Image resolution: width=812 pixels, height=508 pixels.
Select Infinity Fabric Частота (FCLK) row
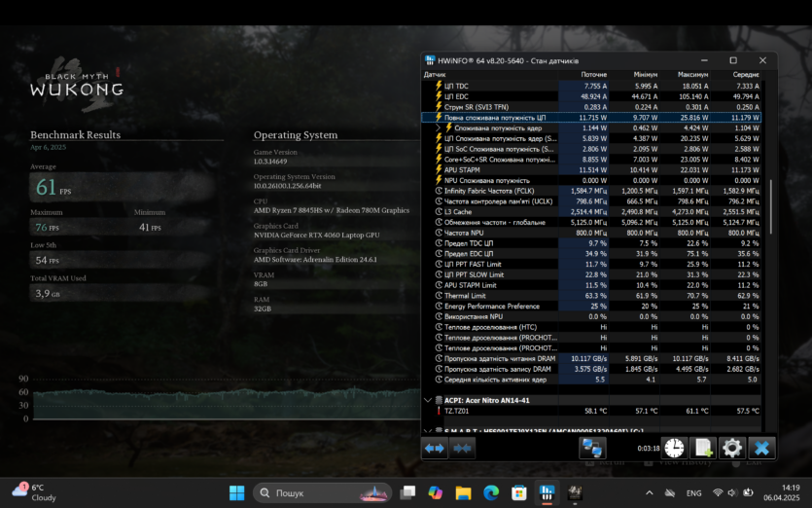click(x=591, y=191)
